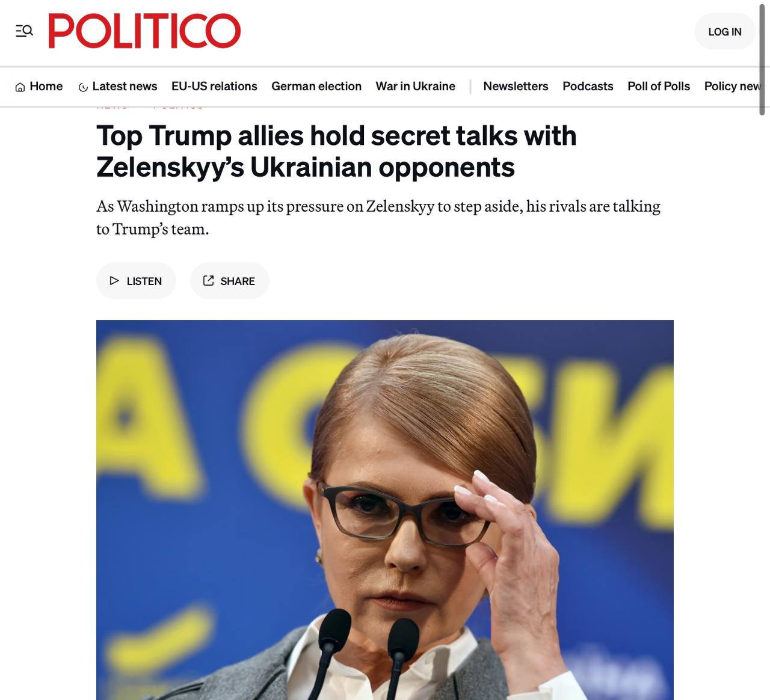Screen dimensions: 770x700
Task: Open Newsletters page
Action: pos(516,86)
